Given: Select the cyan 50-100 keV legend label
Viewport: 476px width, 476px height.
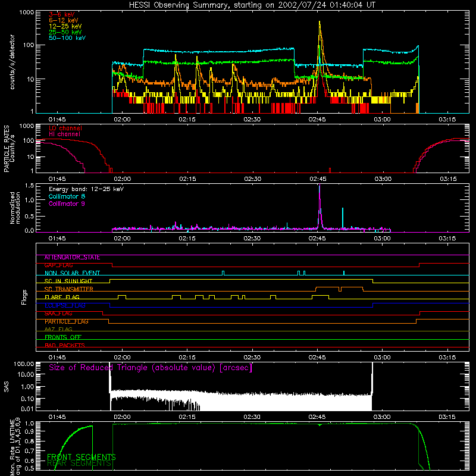Looking at the screenshot, I should [67, 38].
